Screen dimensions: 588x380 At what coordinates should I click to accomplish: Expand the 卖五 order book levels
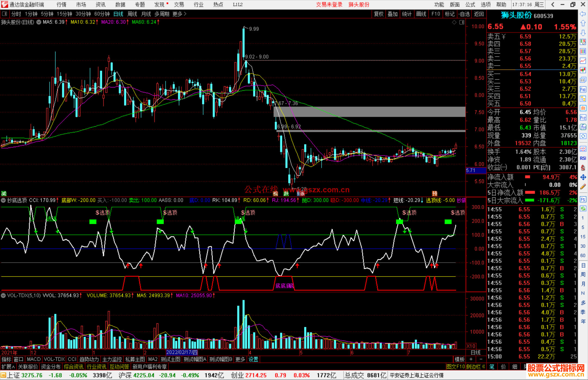pyautogui.click(x=497, y=37)
